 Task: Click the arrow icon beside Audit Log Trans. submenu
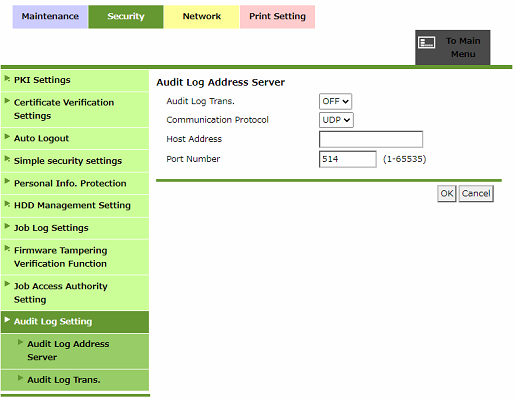point(20,378)
